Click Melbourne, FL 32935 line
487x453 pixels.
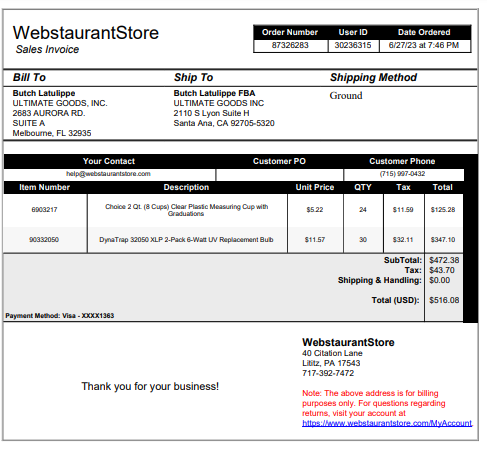pyautogui.click(x=52, y=133)
